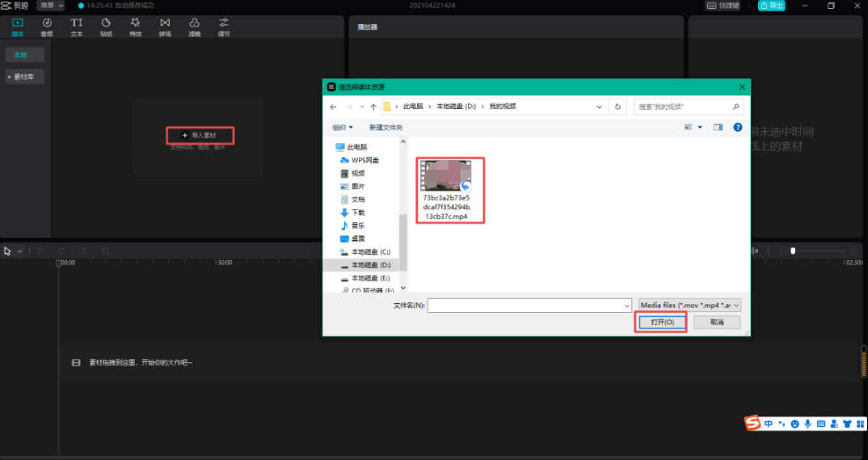Open the 媒体 (Media) tab in 剪映
This screenshot has width=868, height=460.
(18, 27)
